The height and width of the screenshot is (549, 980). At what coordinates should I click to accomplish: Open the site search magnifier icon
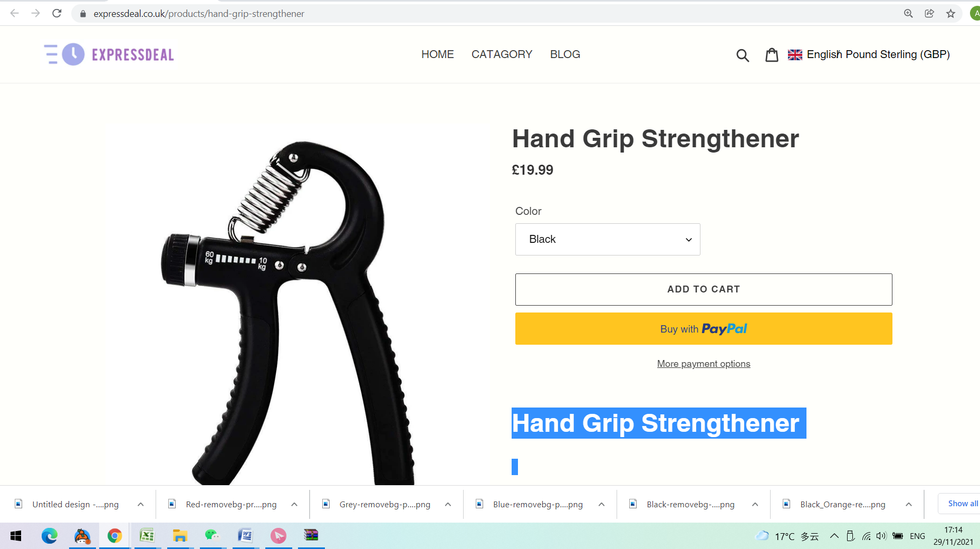(x=743, y=55)
